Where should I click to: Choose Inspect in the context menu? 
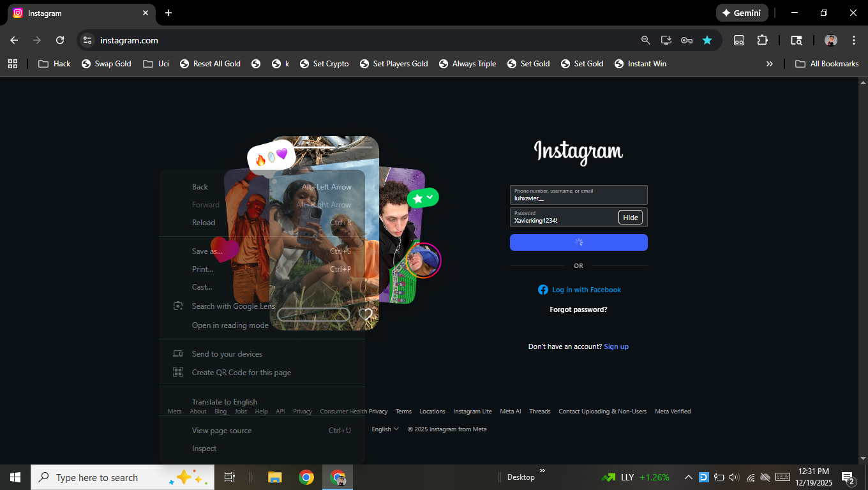[x=262, y=449]
